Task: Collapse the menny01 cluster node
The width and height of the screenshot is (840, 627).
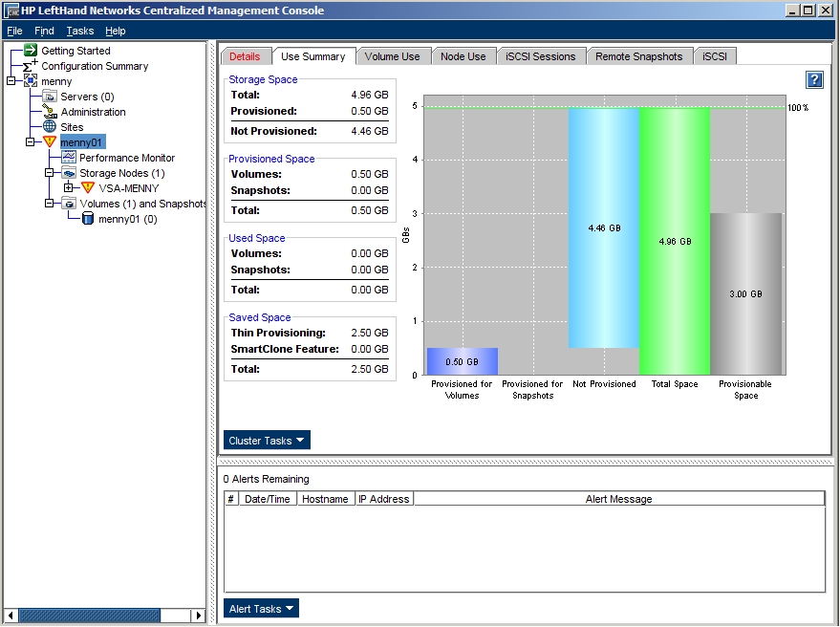Action: tap(31, 142)
